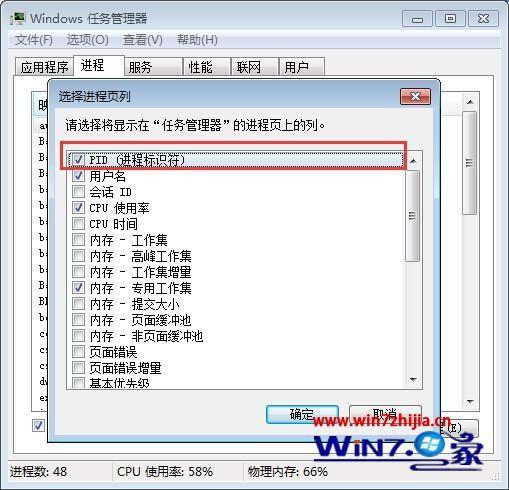509x490 pixels.
Task: Minimize the Task Manager window
Action: click(417, 19)
